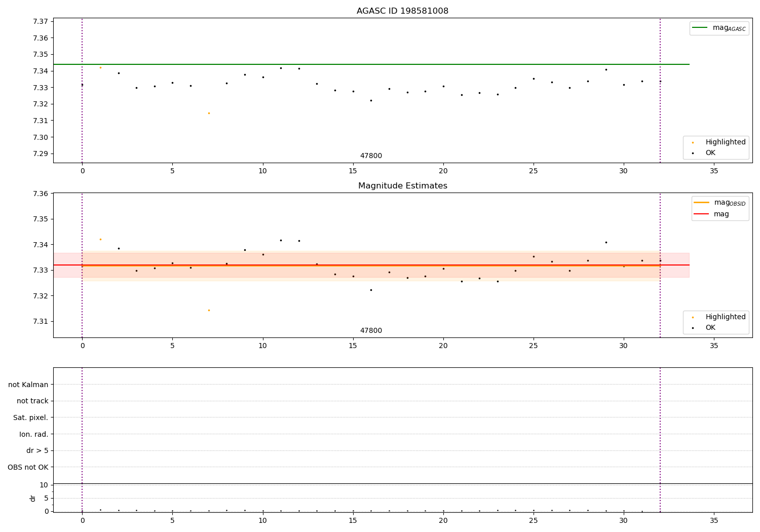760x532 pixels.
Task: Click the x-axis tick 35 on the bottom plot
Action: 714,520
